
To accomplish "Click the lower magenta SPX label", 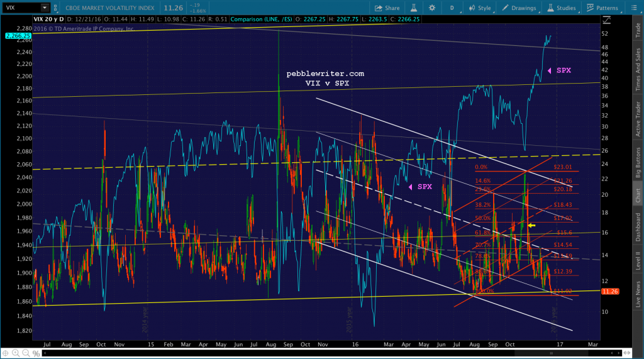I will tap(425, 187).
